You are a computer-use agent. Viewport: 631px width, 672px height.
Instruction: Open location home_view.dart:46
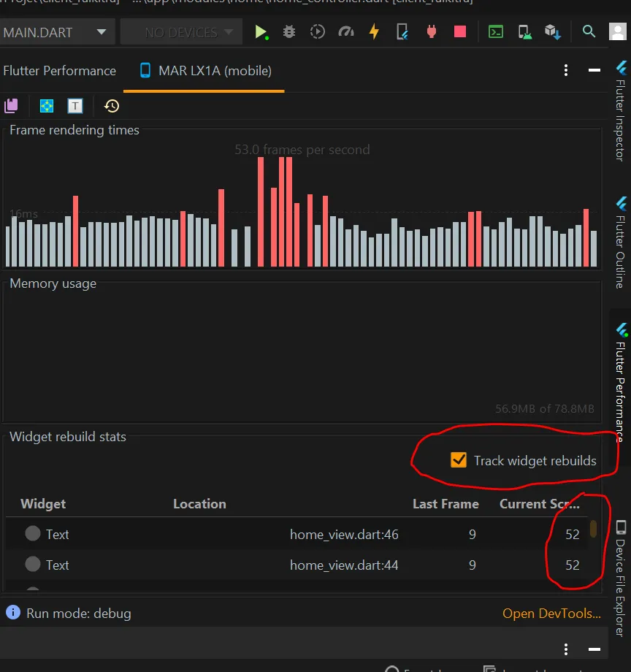[344, 535]
